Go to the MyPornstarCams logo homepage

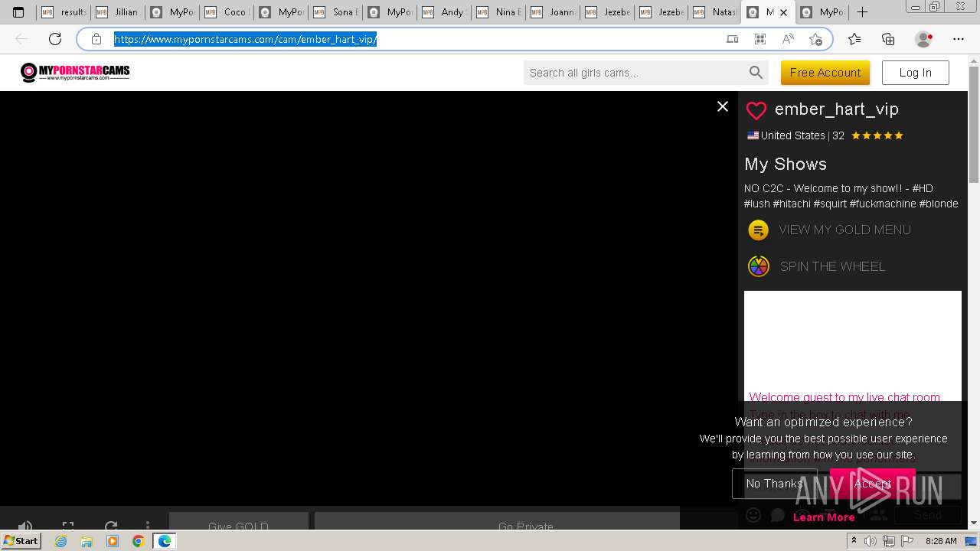pos(75,72)
